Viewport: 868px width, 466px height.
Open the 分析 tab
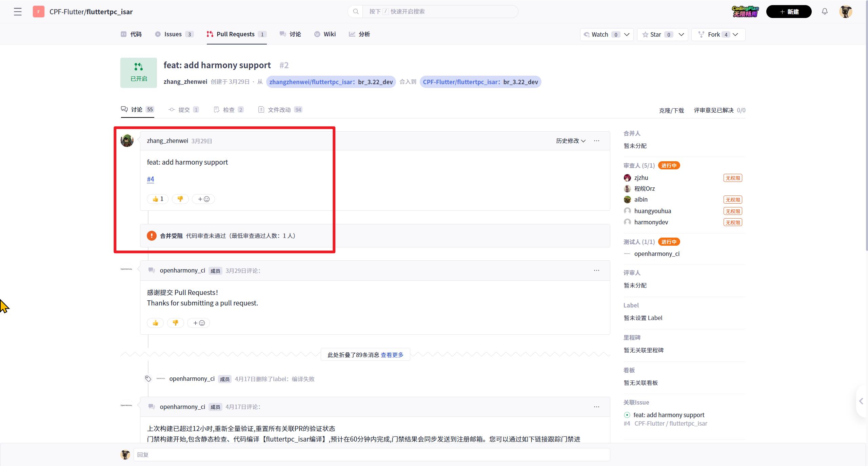[359, 34]
